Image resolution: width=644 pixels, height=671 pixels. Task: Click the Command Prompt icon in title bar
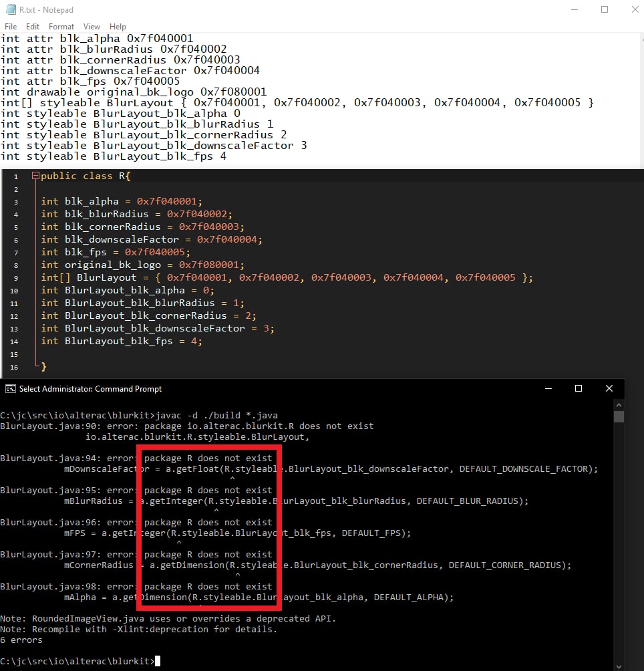pos(10,388)
